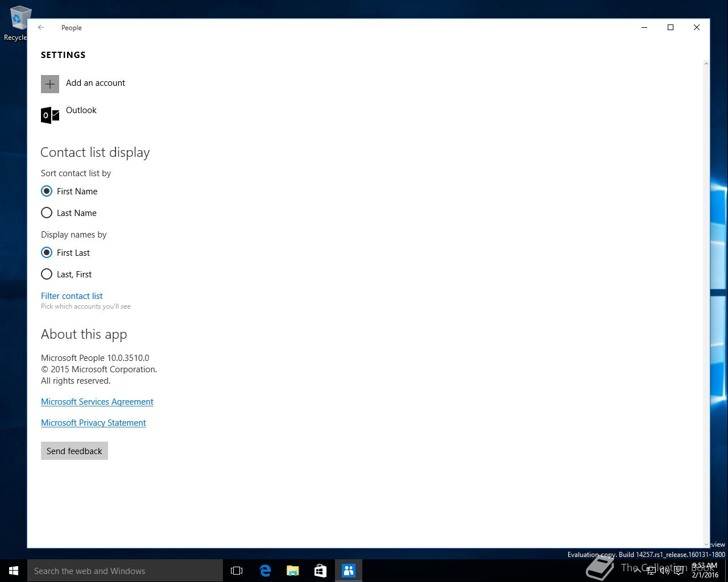
Task: Click the People window title text
Action: coord(72,28)
